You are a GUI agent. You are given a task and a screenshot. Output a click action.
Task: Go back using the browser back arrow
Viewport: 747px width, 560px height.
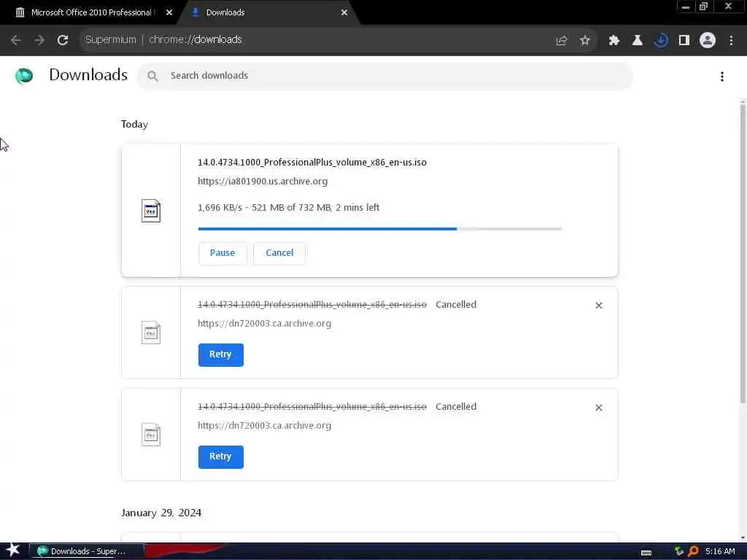[x=16, y=40]
